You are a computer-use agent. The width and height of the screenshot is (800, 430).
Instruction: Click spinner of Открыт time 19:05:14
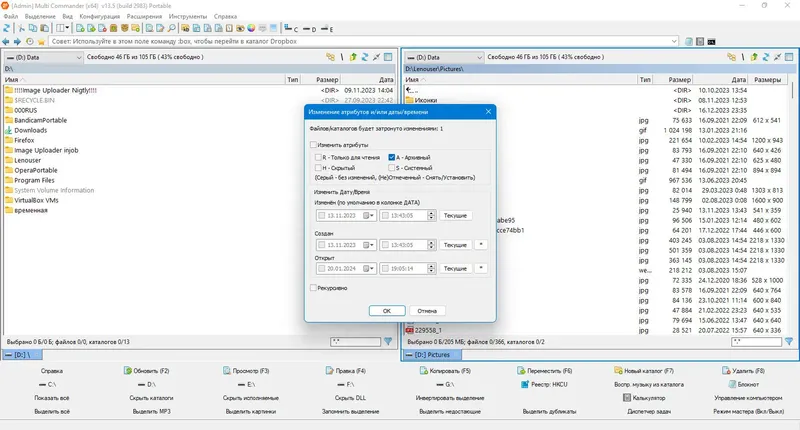(x=431, y=269)
